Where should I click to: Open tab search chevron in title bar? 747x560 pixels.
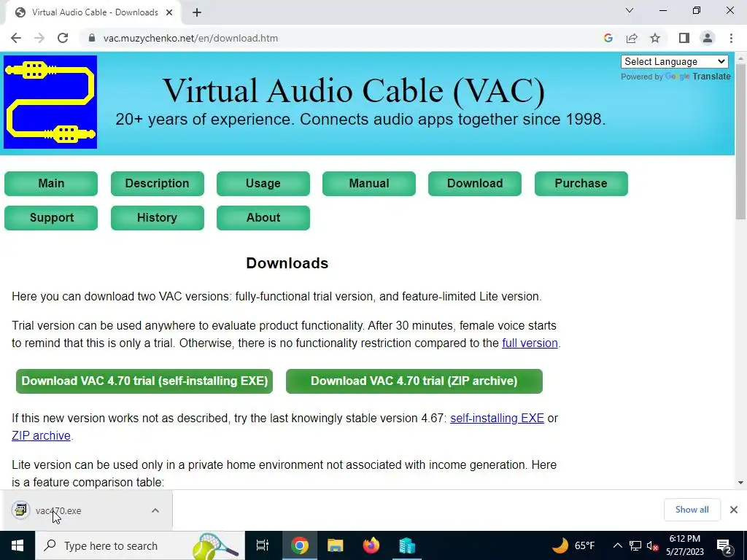630,10
